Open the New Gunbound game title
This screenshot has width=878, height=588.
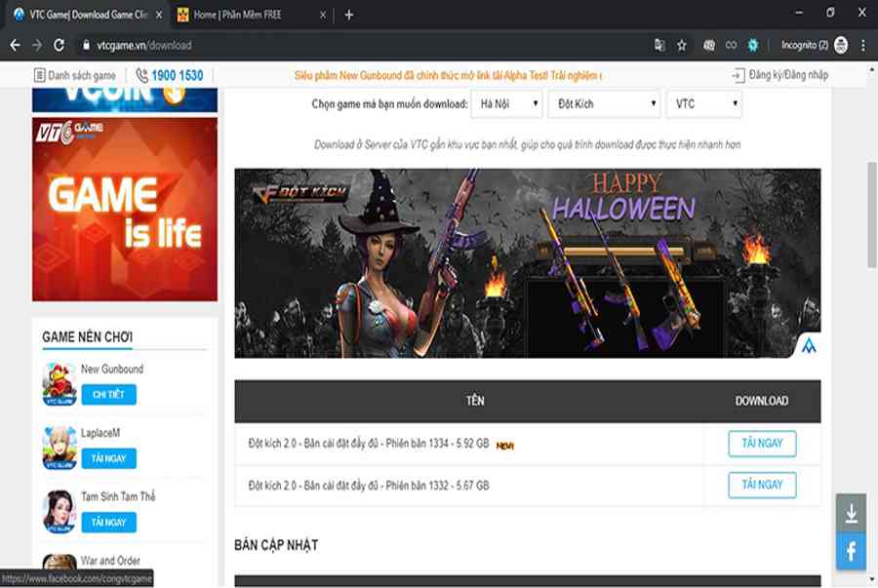click(x=112, y=370)
